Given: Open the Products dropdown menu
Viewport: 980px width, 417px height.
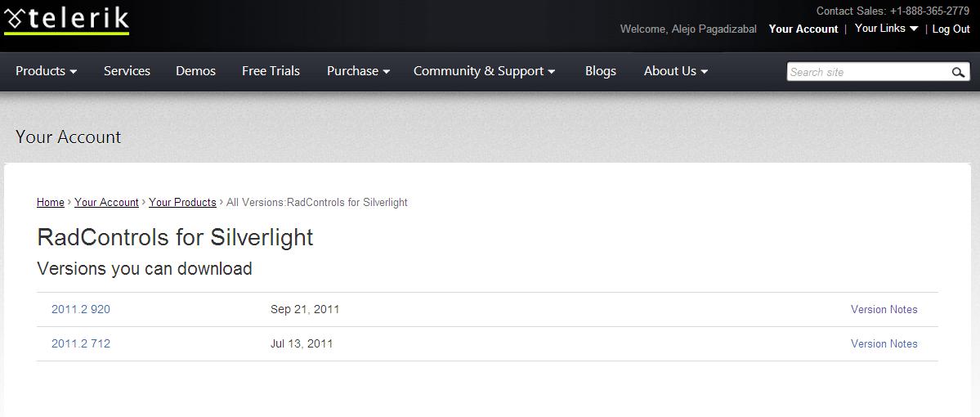Looking at the screenshot, I should [47, 71].
